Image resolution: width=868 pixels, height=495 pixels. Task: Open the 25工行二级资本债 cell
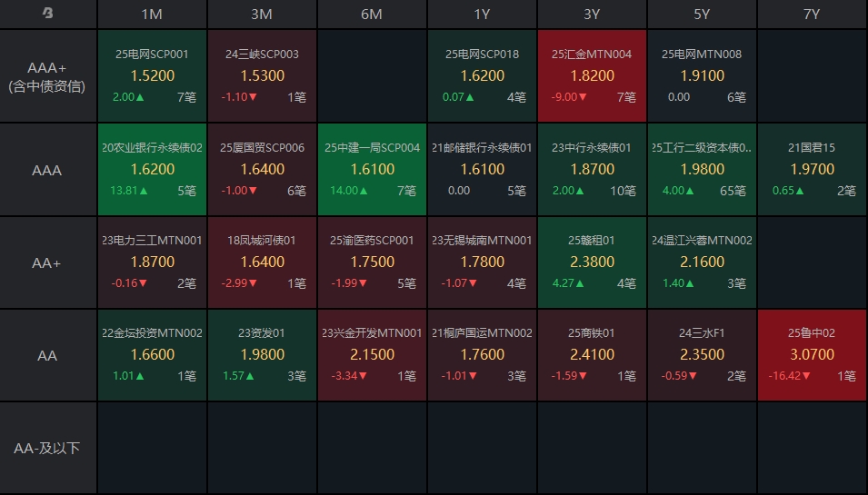pyautogui.click(x=702, y=169)
